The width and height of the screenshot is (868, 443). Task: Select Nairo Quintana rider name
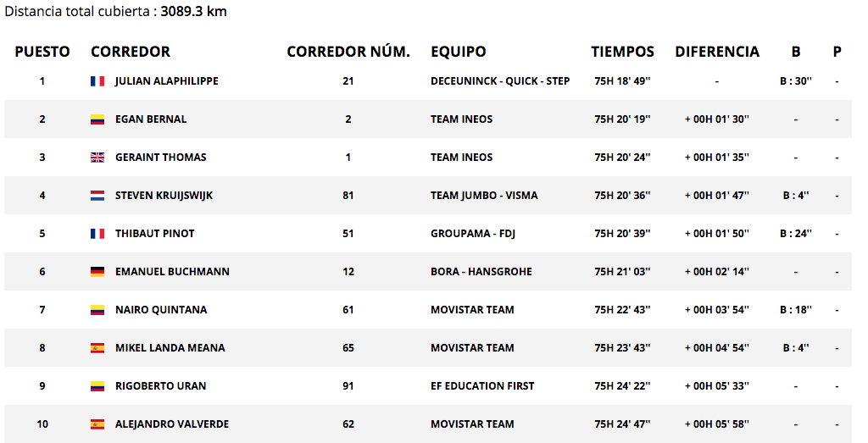click(x=161, y=310)
